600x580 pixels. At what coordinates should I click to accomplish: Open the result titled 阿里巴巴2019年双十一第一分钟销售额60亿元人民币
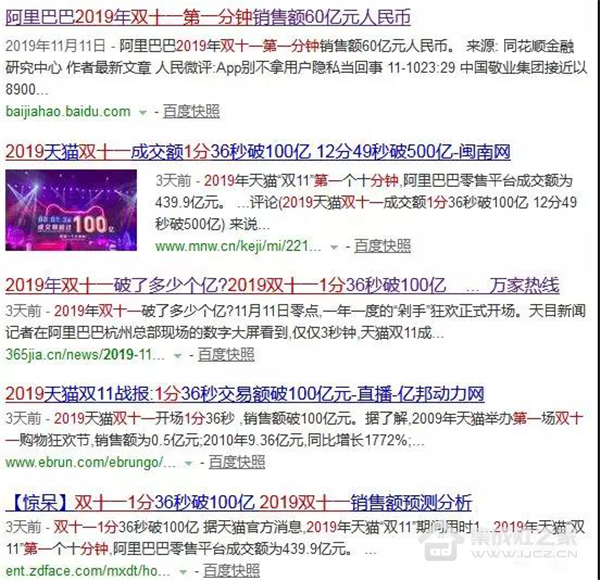click(208, 18)
